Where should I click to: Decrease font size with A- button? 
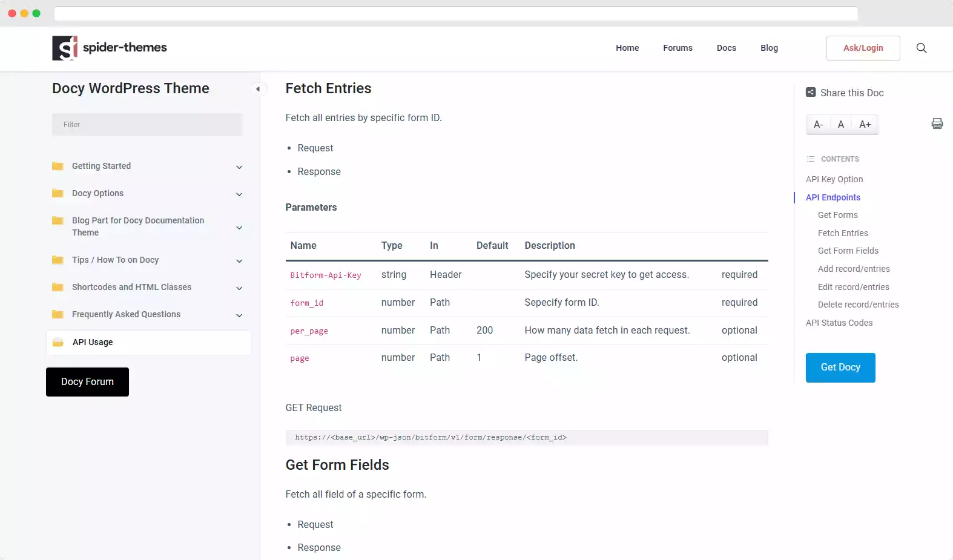click(819, 124)
